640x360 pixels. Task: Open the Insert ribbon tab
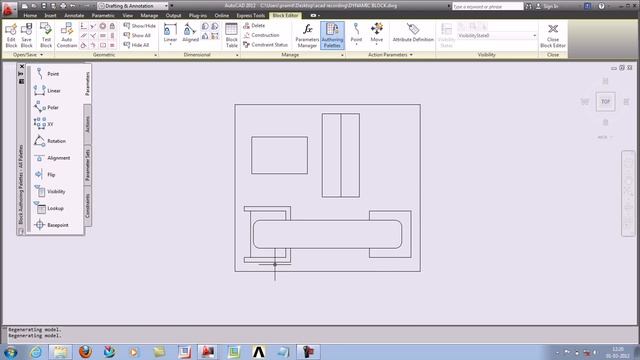click(51, 16)
